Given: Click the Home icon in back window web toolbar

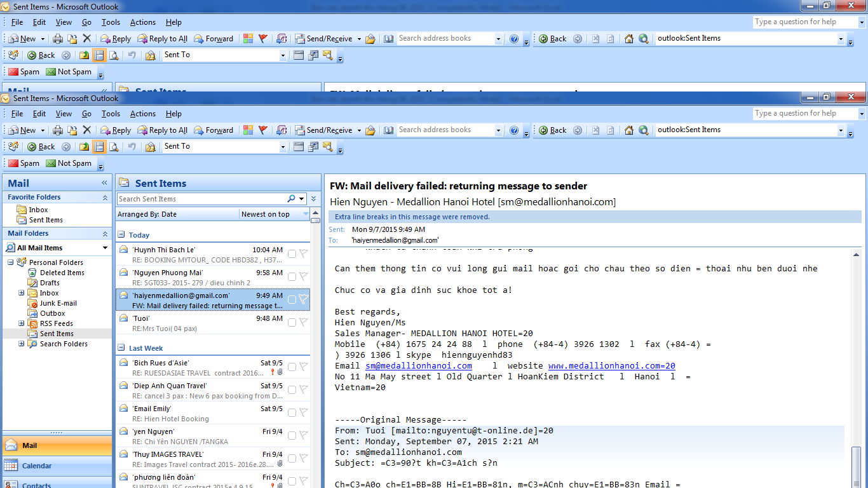Looking at the screenshot, I should tap(629, 38).
